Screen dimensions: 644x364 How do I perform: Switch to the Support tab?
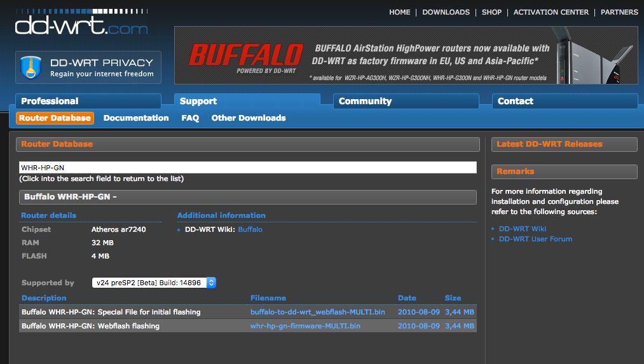247,101
